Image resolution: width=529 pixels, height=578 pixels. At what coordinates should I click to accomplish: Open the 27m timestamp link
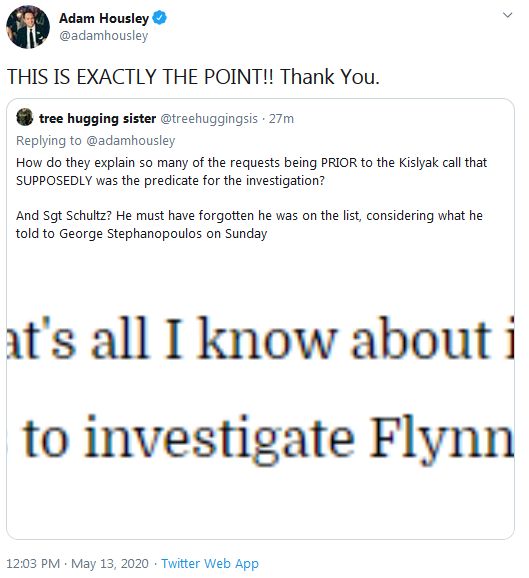pos(281,118)
